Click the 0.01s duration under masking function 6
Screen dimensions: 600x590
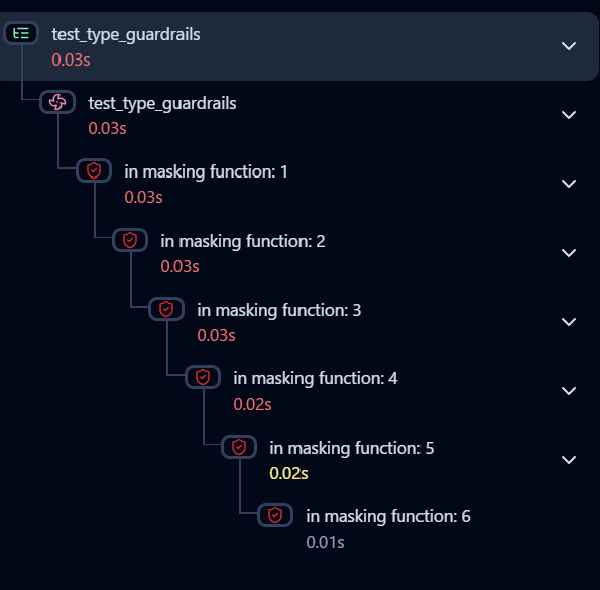(x=325, y=542)
